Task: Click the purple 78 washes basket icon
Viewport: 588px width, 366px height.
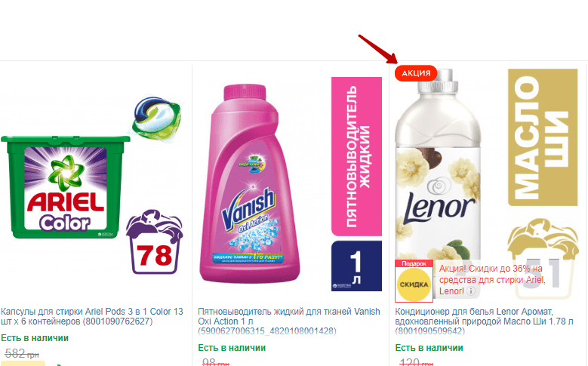Action: 154,242
